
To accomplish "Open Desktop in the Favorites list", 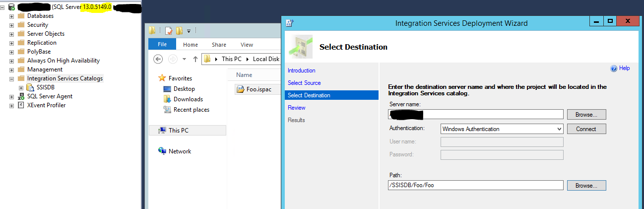I will [x=184, y=89].
